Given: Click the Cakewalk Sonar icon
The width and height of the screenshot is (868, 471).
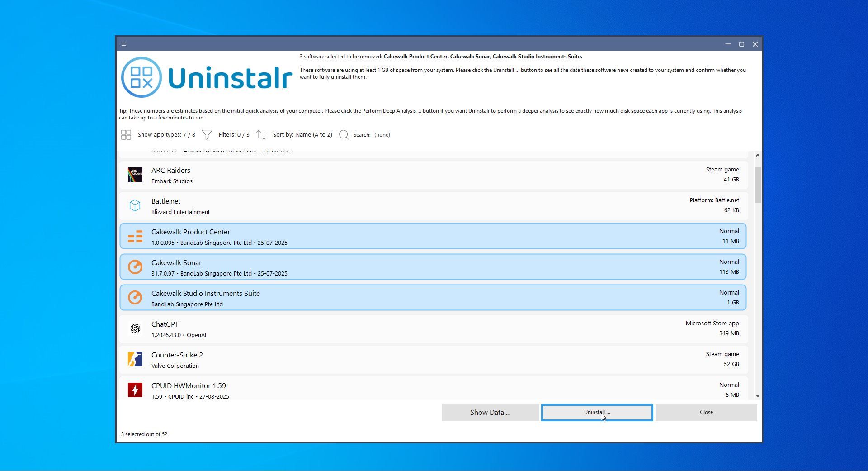Looking at the screenshot, I should pos(135,267).
